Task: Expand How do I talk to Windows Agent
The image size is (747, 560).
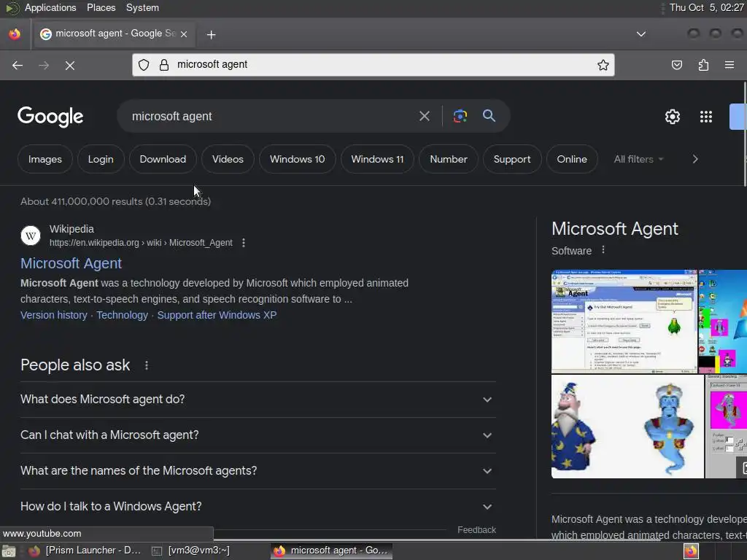Action: (258, 507)
